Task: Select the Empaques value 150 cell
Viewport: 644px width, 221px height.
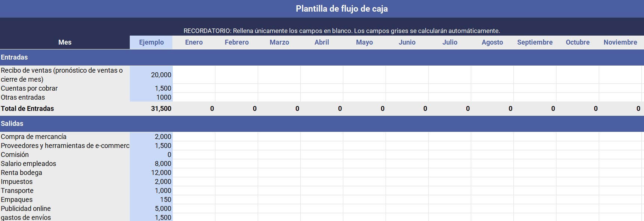Action: 151,200
